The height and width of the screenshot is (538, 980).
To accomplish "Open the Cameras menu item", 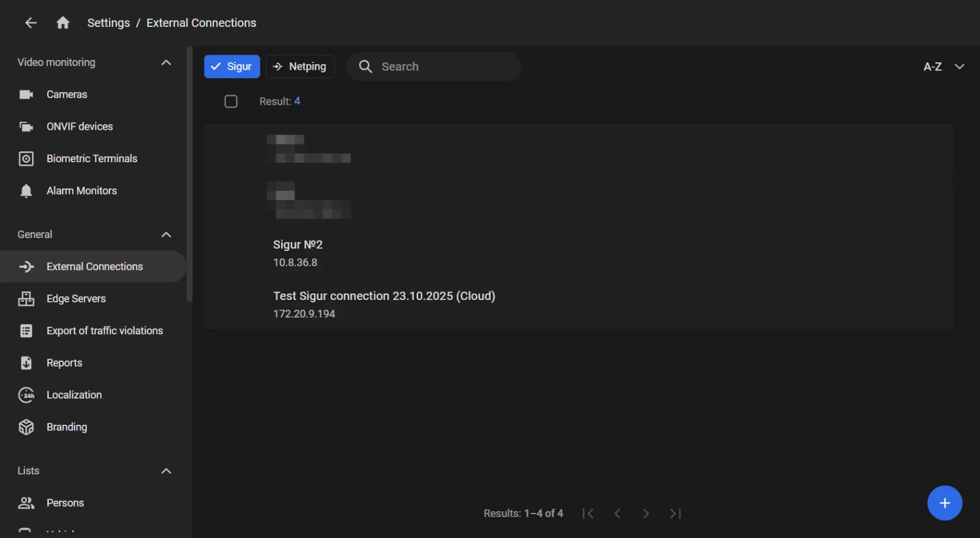I will coord(67,94).
